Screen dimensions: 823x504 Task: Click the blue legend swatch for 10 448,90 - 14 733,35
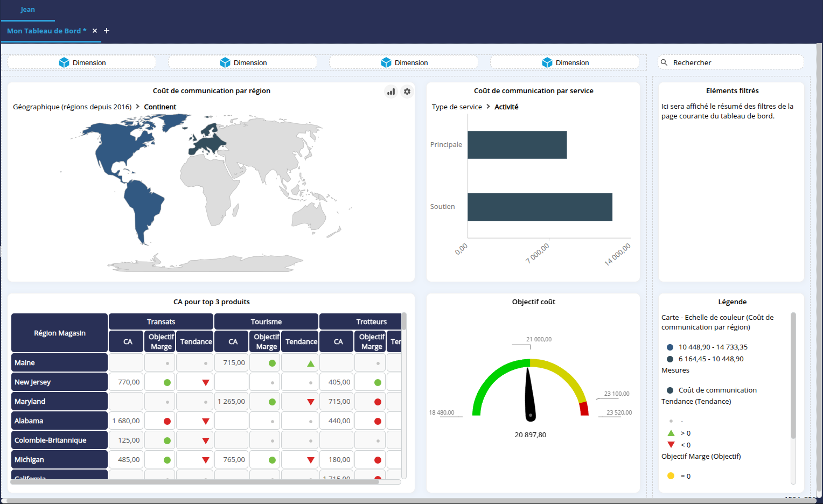pos(669,347)
